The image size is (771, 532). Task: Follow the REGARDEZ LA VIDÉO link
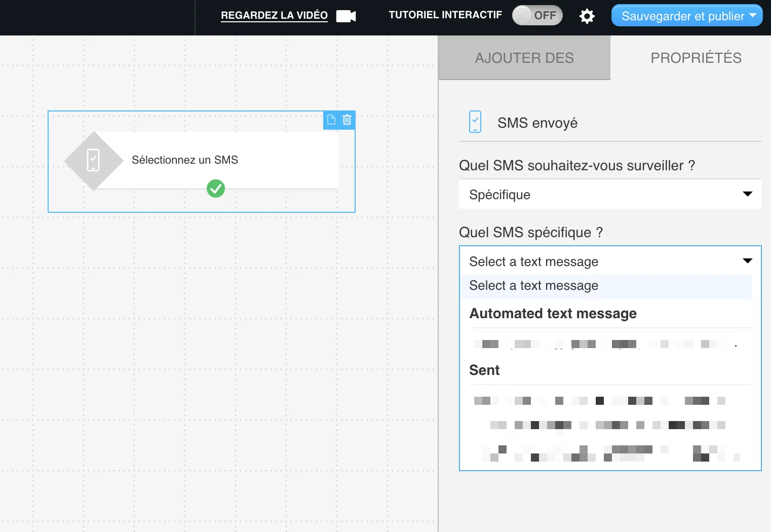(x=274, y=16)
